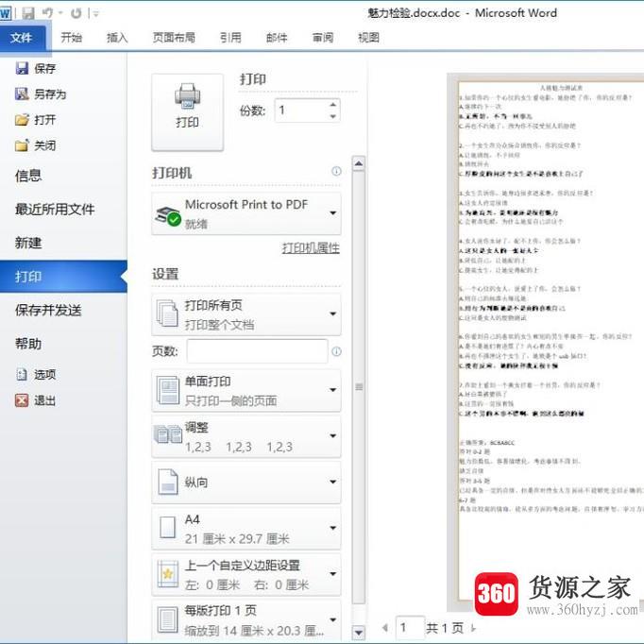Screen dimensions: 644x644
Task: Click the large 打印 printer button
Action: coord(187,112)
